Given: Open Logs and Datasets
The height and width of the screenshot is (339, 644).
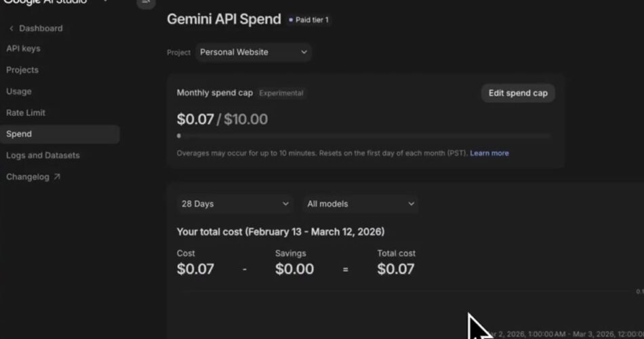Looking at the screenshot, I should point(43,155).
